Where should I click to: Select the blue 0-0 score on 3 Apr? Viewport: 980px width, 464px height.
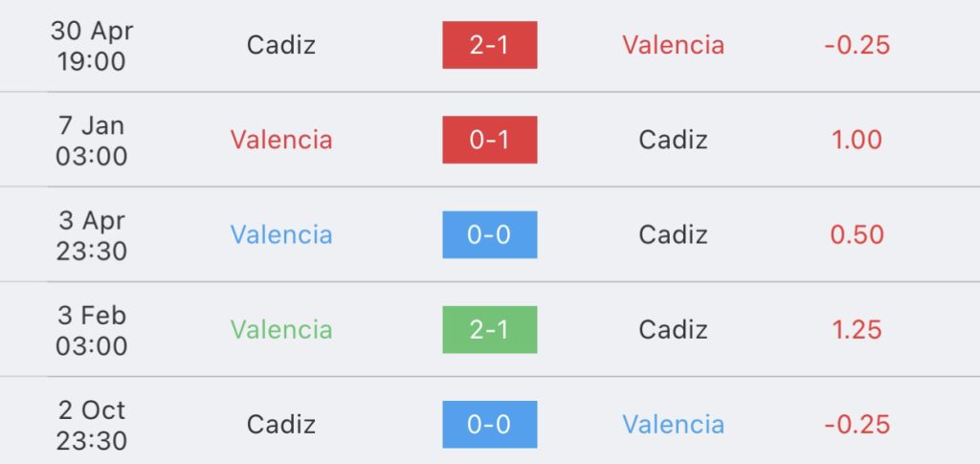(x=489, y=234)
